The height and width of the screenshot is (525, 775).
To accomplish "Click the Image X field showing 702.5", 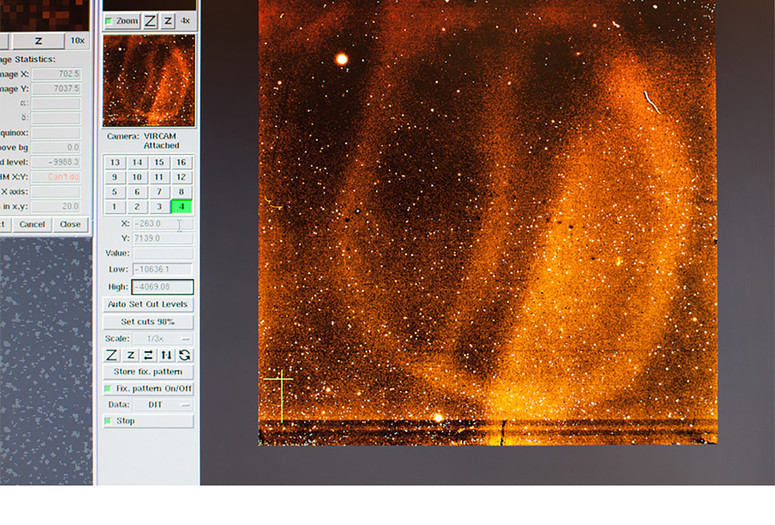I will (x=56, y=74).
